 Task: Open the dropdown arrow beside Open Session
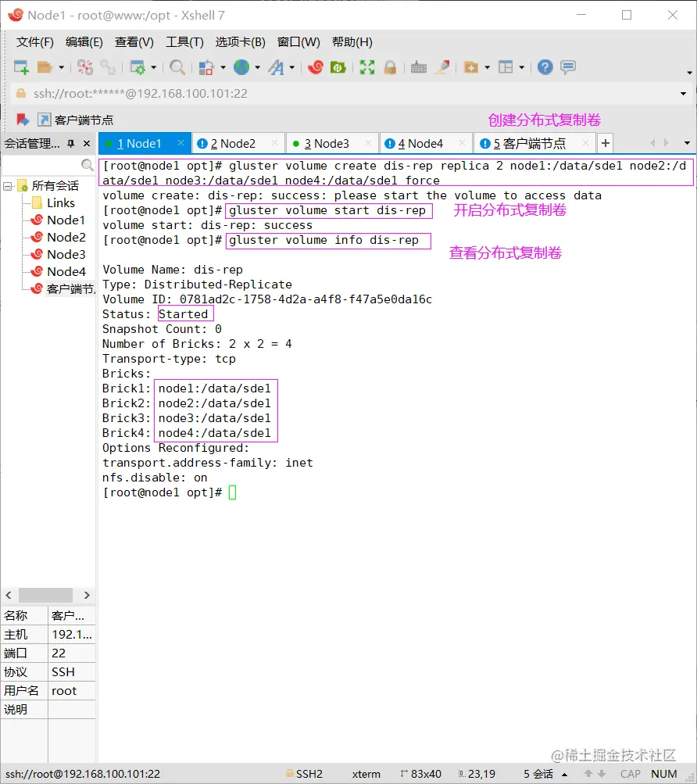pos(62,67)
